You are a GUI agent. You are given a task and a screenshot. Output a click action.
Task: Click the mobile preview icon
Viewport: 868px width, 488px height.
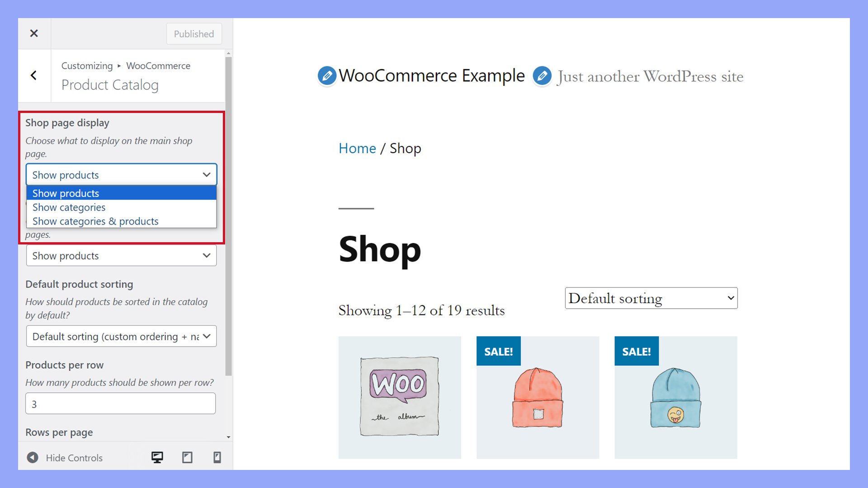click(x=217, y=457)
